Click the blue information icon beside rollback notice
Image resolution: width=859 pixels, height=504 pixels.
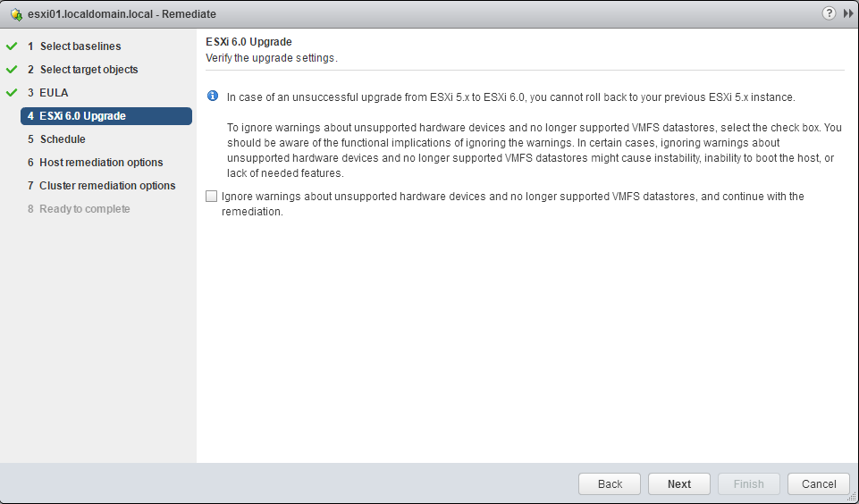pos(213,97)
